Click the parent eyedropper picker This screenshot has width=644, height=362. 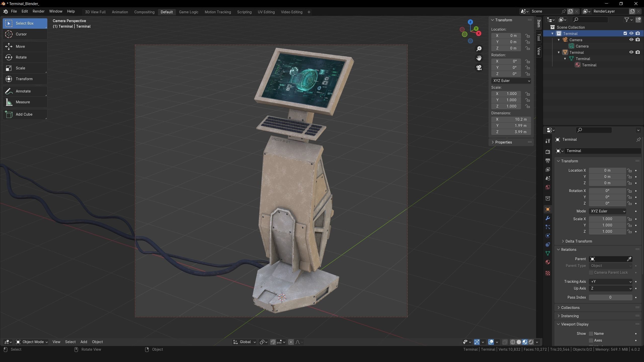tap(630, 259)
